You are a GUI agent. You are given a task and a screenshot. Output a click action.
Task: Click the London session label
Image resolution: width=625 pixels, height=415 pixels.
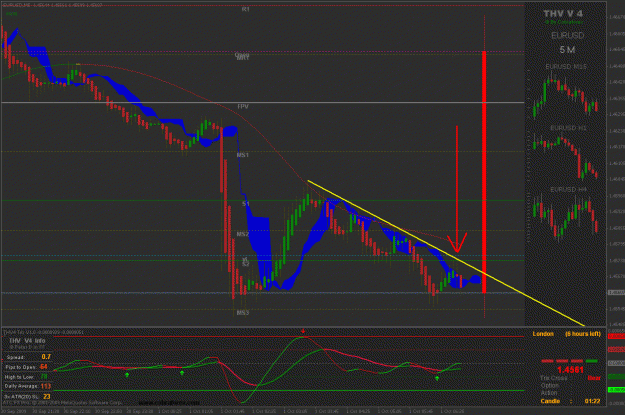coord(543,334)
